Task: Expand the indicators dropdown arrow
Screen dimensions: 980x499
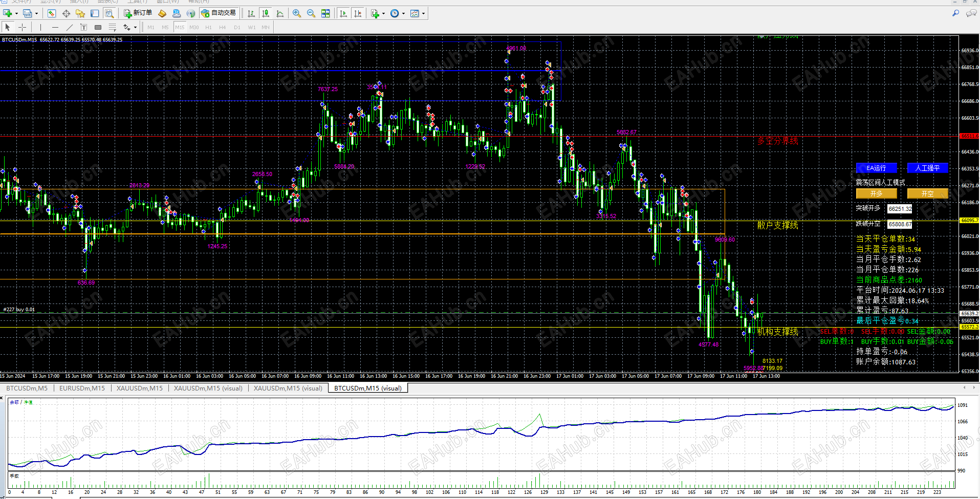Action: point(384,14)
